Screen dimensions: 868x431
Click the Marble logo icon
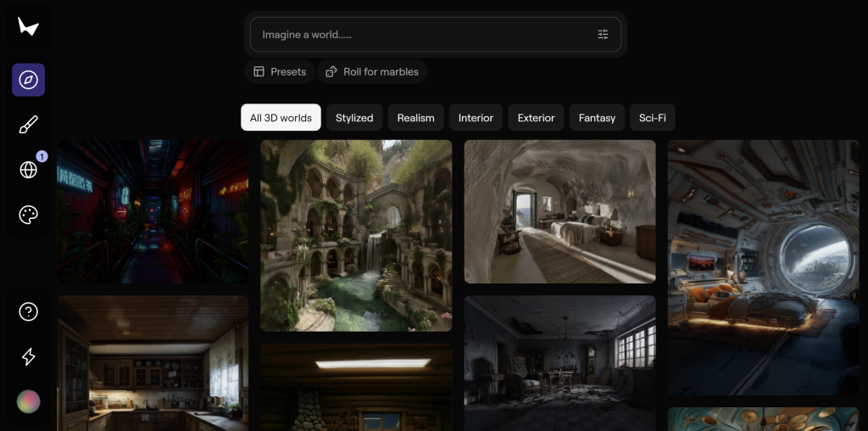28,27
